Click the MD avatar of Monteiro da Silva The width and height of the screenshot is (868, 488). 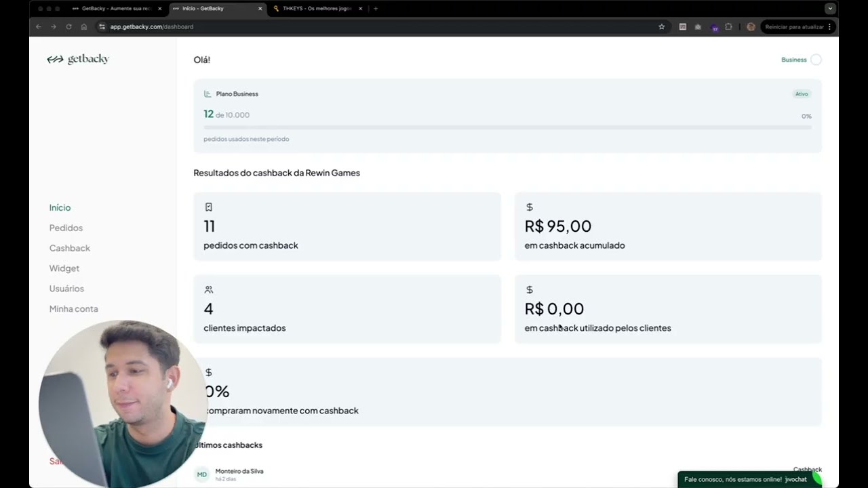[202, 474]
